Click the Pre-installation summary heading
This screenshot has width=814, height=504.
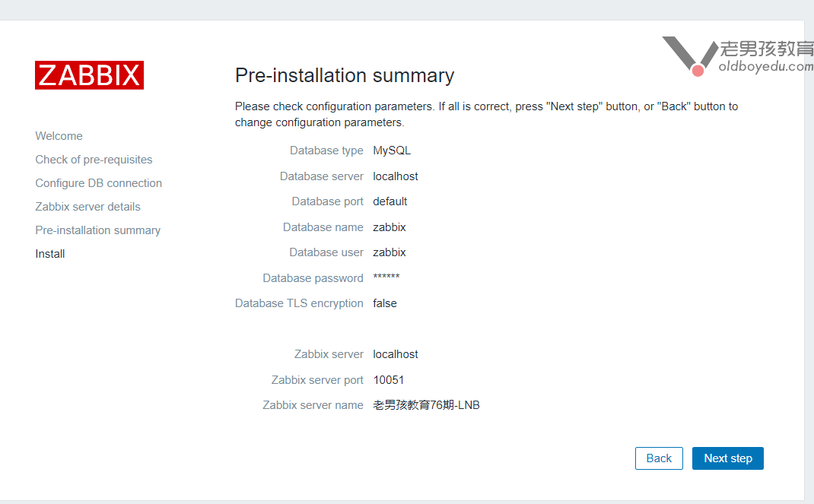pyautogui.click(x=345, y=75)
